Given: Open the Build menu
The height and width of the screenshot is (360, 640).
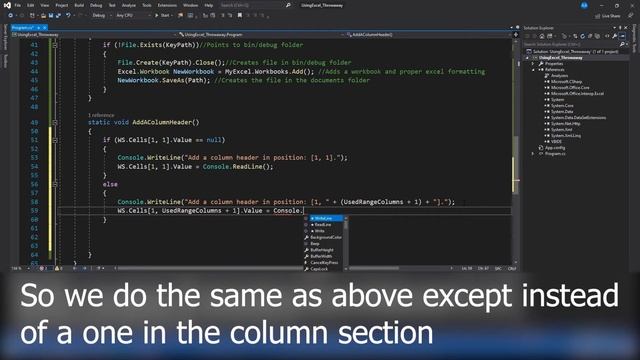Looking at the screenshot, I should point(79,5).
